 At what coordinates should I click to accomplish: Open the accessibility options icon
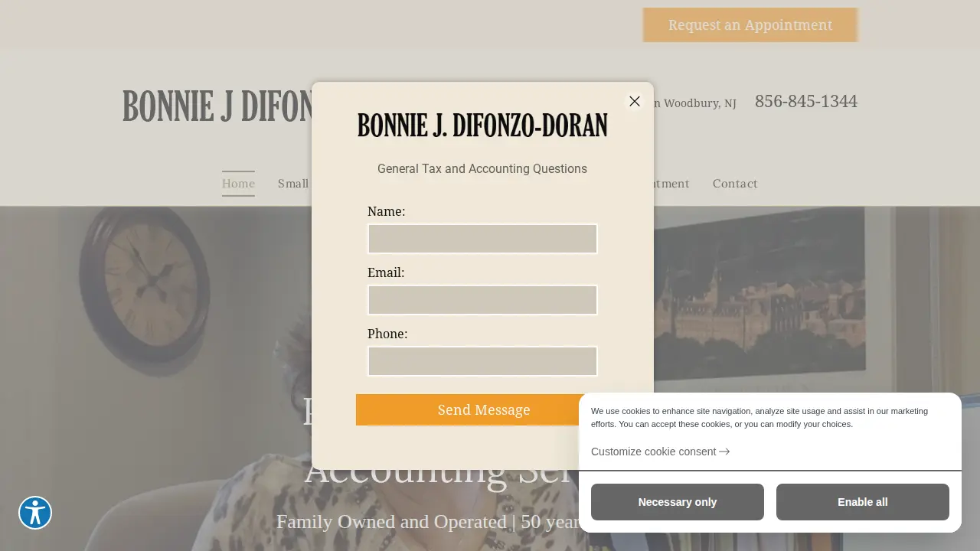(35, 513)
